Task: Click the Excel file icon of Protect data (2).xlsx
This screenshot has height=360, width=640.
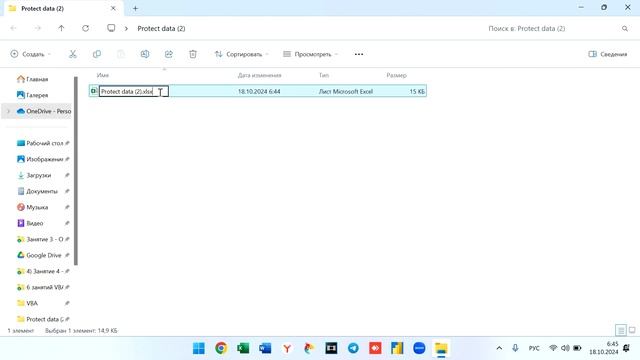Action: click(94, 91)
